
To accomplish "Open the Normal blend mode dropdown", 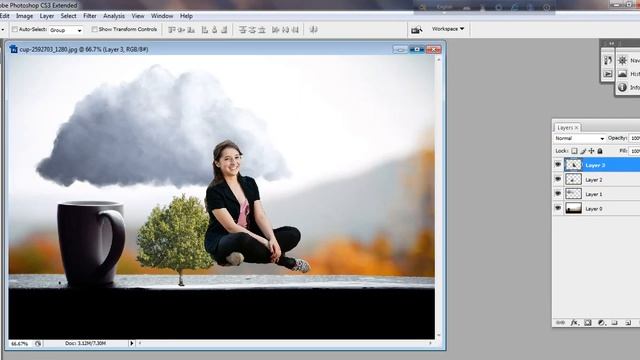I will (x=579, y=138).
